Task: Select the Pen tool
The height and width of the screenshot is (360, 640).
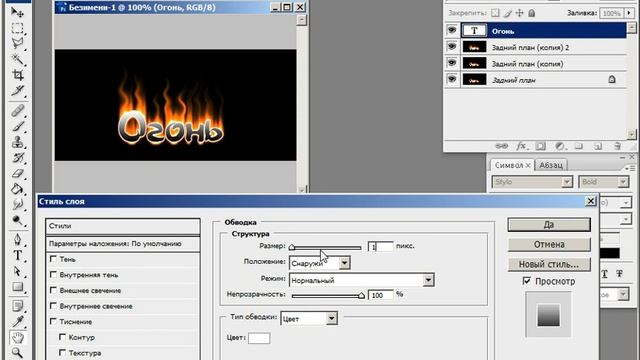Action: pos(18,239)
